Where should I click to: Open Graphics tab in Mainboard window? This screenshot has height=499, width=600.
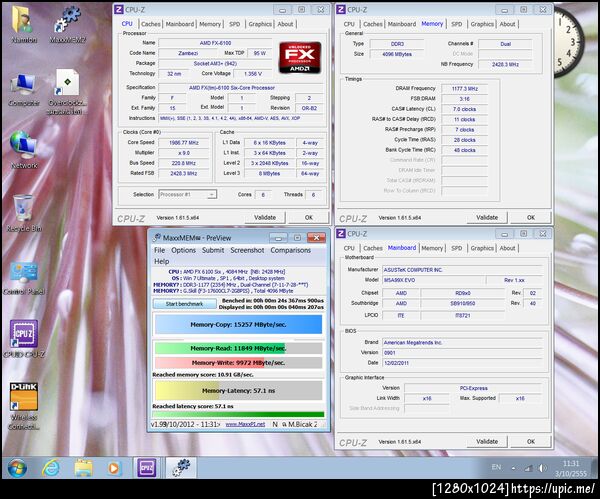point(482,248)
